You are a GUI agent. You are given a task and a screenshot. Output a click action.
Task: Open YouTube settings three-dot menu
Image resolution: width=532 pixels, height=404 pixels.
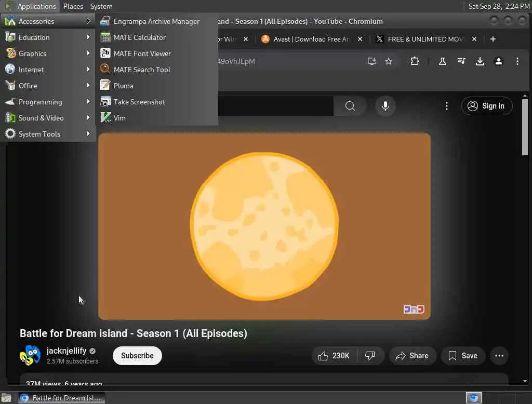[x=446, y=106]
